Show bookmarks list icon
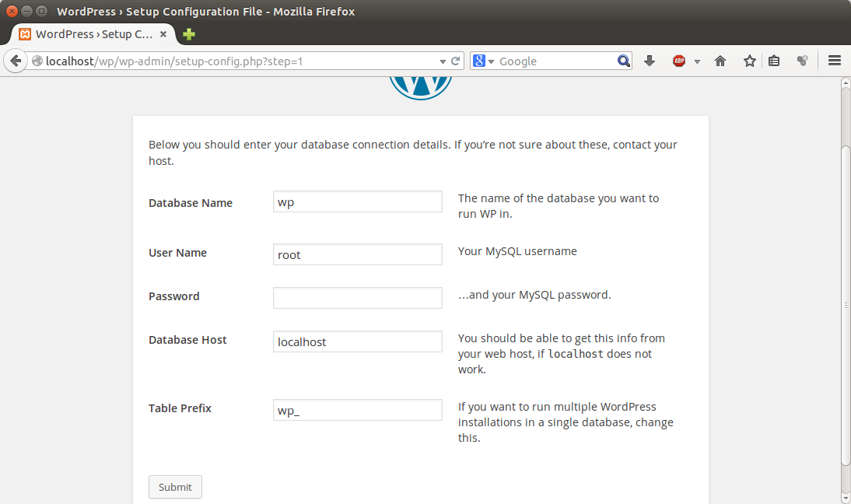 click(774, 61)
